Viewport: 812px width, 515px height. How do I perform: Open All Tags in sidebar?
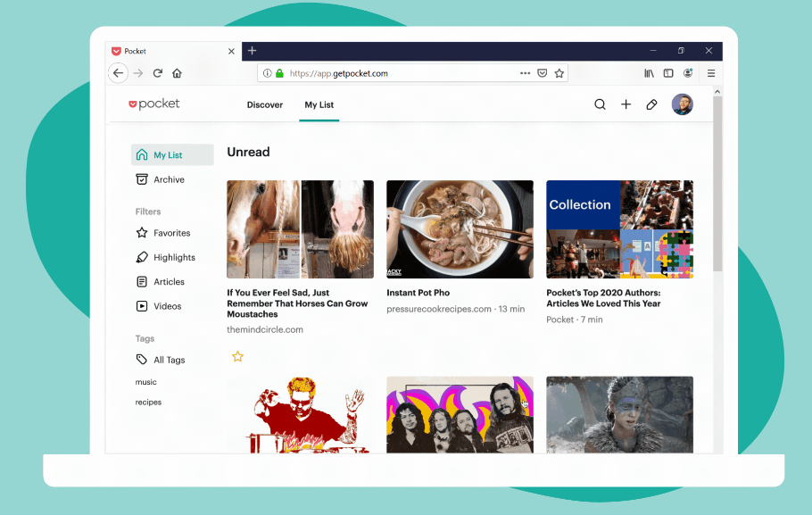pyautogui.click(x=160, y=360)
